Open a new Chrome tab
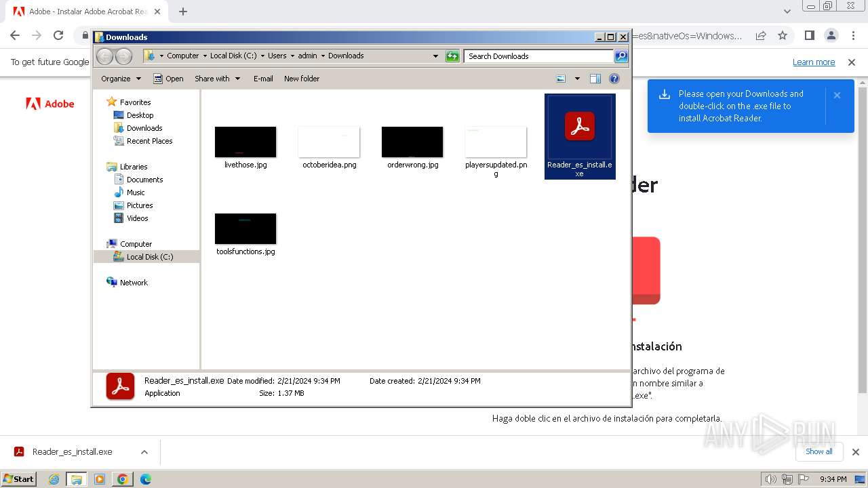Viewport: 868px width, 488px height. [x=183, y=12]
